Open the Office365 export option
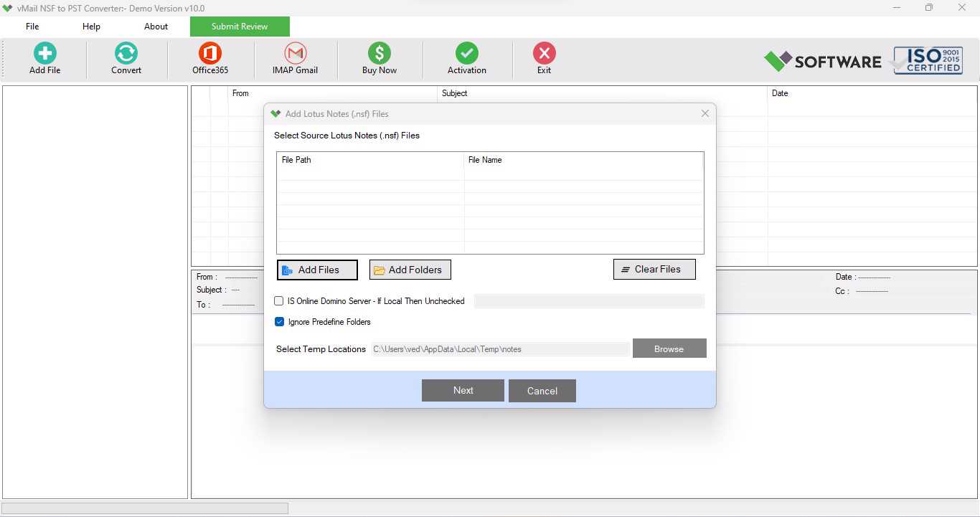Viewport: 980px width, 517px height. (209, 53)
